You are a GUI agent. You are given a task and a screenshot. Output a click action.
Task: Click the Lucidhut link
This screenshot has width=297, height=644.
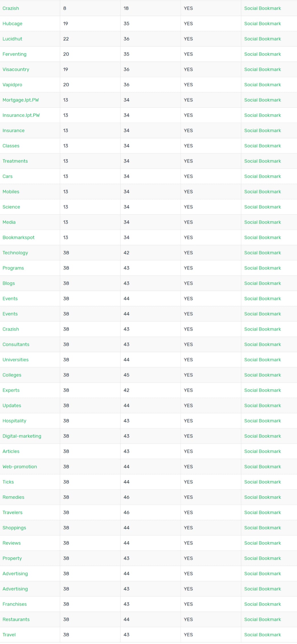12,39
